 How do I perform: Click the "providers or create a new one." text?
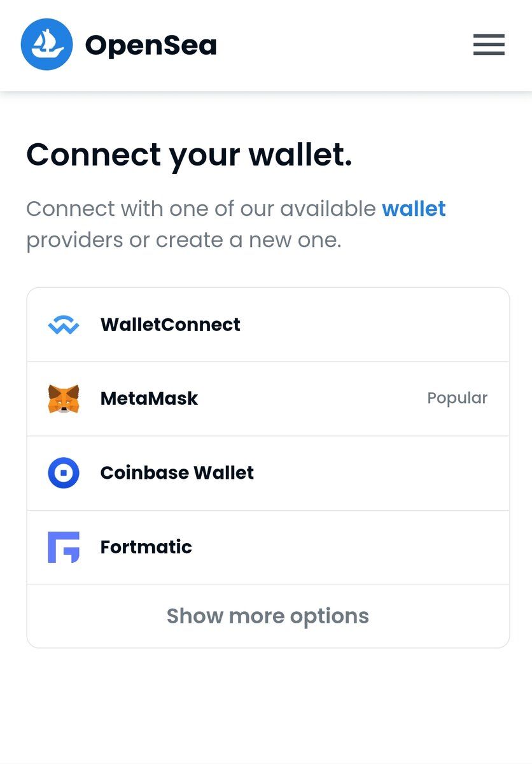[x=184, y=241]
